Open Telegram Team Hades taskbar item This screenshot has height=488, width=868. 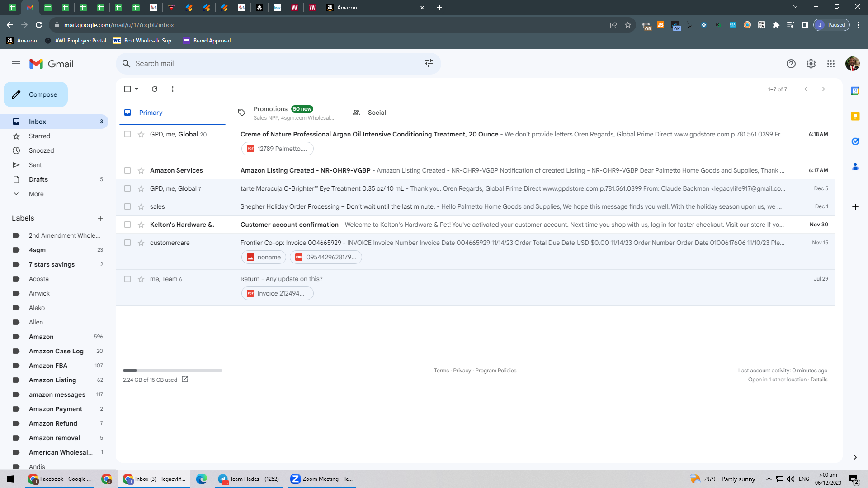(x=249, y=479)
